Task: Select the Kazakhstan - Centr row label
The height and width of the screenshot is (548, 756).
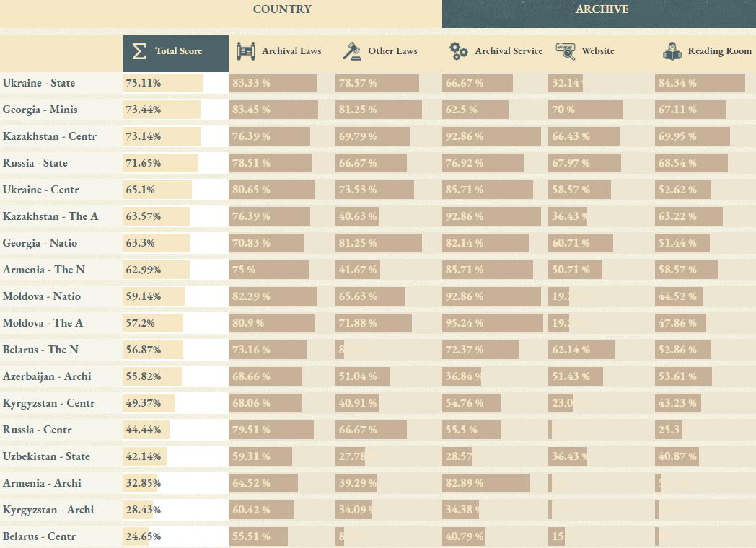Action: pos(50,136)
